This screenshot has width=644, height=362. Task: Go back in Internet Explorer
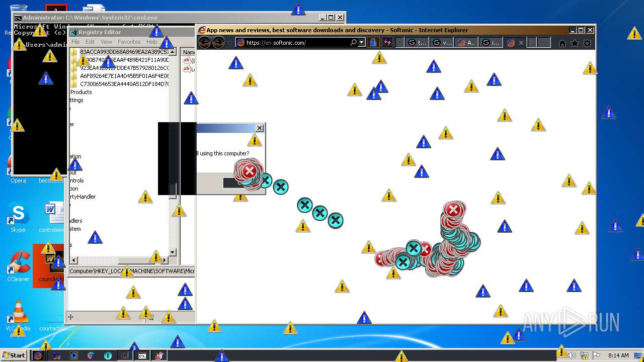click(x=204, y=43)
